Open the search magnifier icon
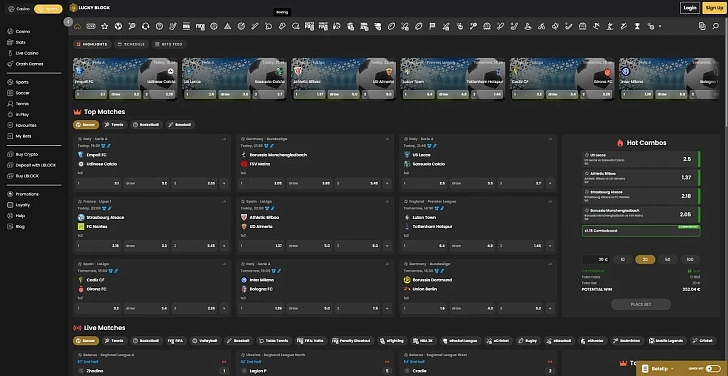Viewport: 728px width, 376px height. click(x=715, y=26)
